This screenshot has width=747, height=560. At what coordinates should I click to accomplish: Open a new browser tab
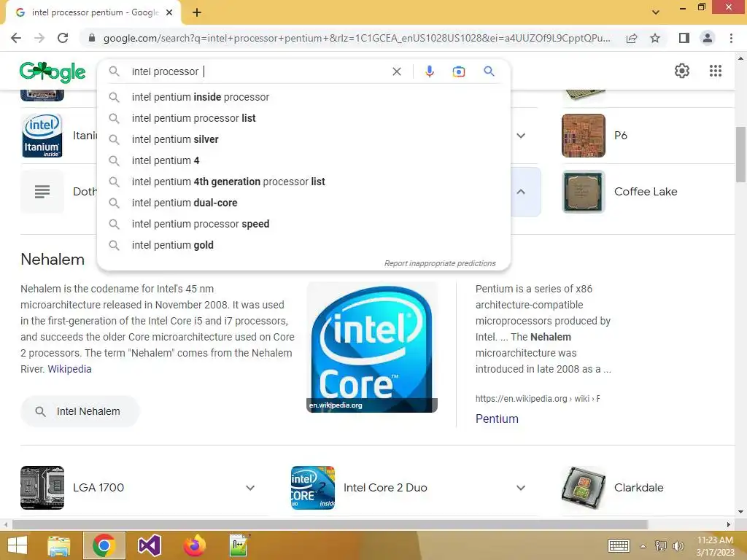coord(197,13)
